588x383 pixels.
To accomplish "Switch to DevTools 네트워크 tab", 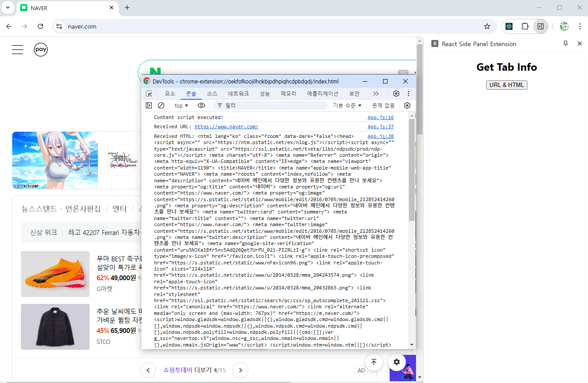I will (238, 94).
